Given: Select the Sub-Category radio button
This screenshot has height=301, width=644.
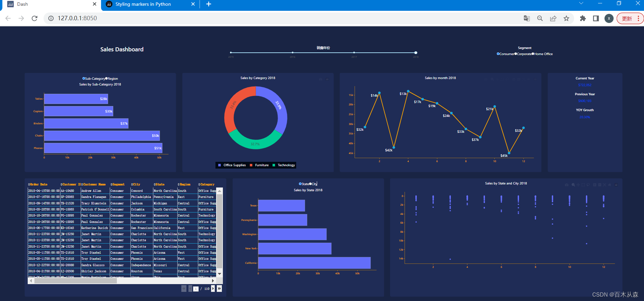Looking at the screenshot, I should pos(84,78).
